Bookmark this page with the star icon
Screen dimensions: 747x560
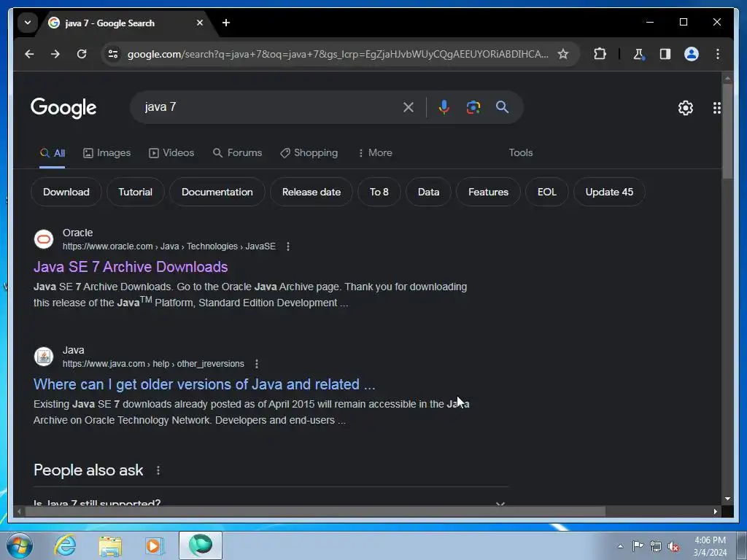click(563, 54)
